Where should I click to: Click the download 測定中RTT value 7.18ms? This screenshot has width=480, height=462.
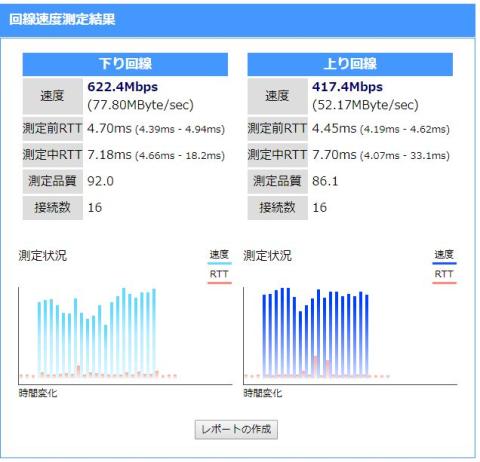[x=109, y=155]
